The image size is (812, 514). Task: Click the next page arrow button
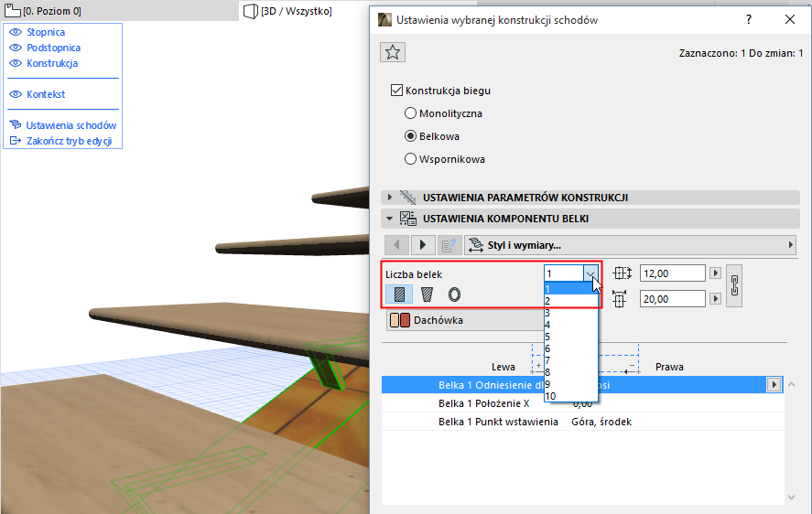click(423, 245)
